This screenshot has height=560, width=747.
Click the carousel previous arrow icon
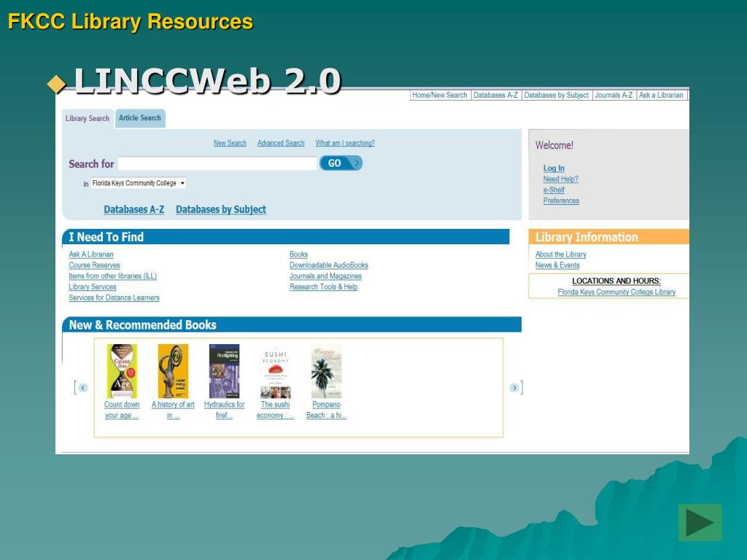coord(83,388)
